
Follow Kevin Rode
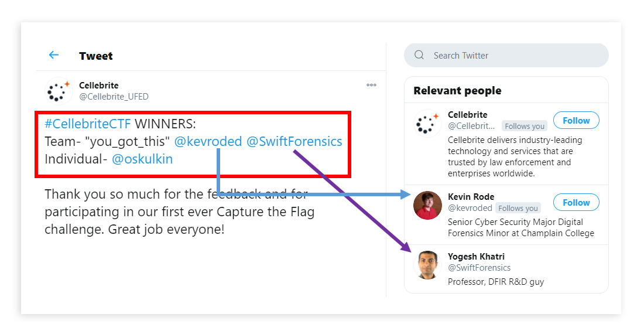(576, 203)
